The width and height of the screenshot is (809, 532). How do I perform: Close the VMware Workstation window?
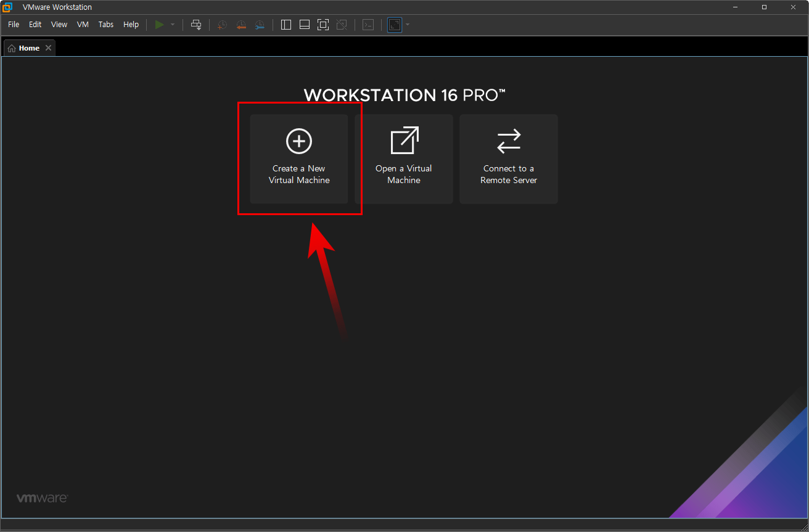[794, 7]
